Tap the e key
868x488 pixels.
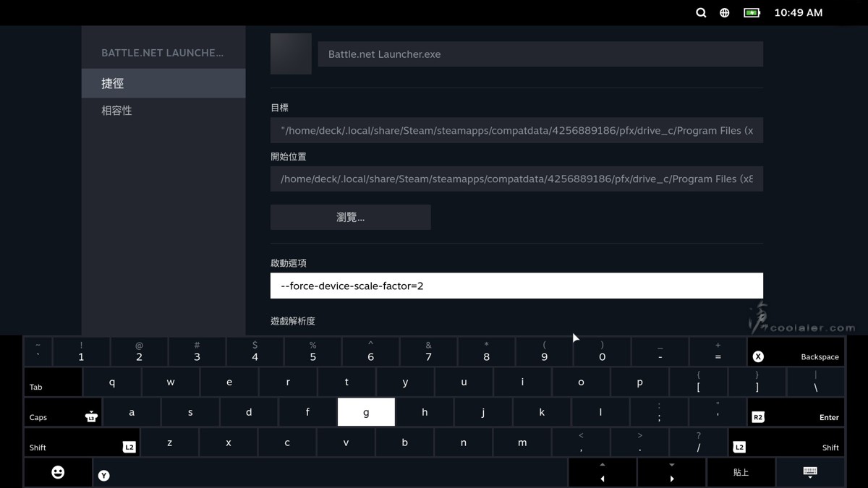(x=229, y=382)
